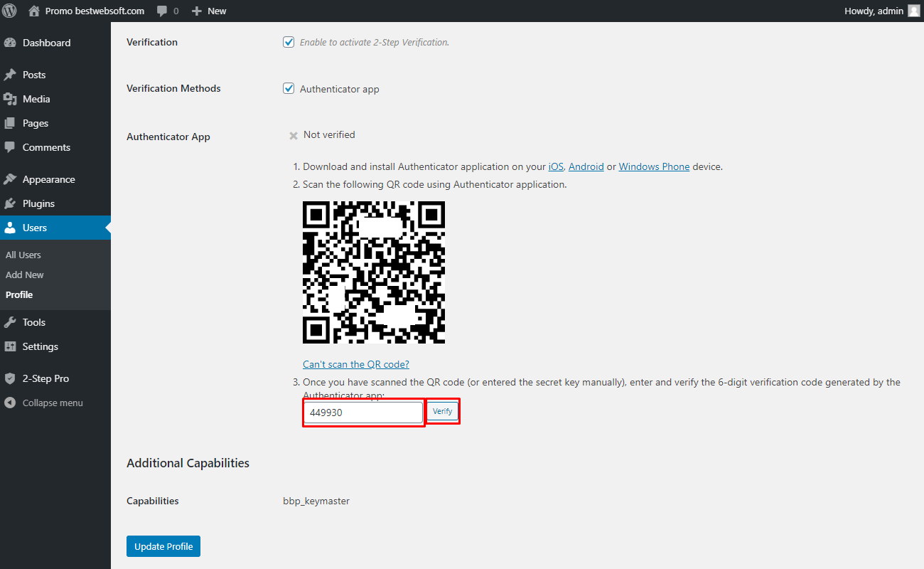
Task: Click the Tools wrench icon
Action: [10, 322]
